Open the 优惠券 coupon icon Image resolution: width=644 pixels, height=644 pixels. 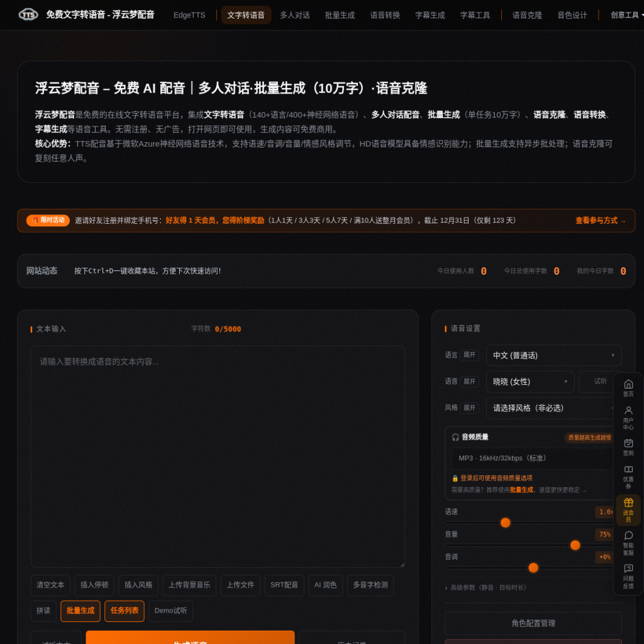click(x=628, y=477)
